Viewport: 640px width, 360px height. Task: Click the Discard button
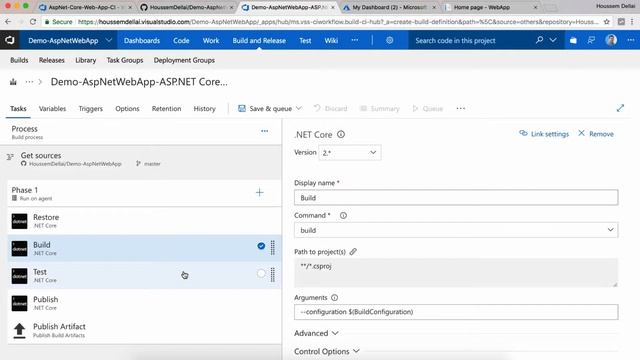click(331, 109)
